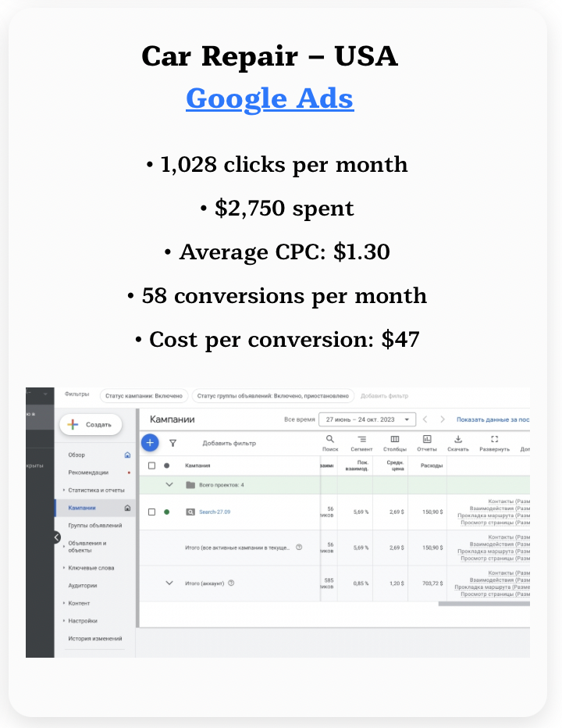Open the date range dropdown

pos(368,419)
